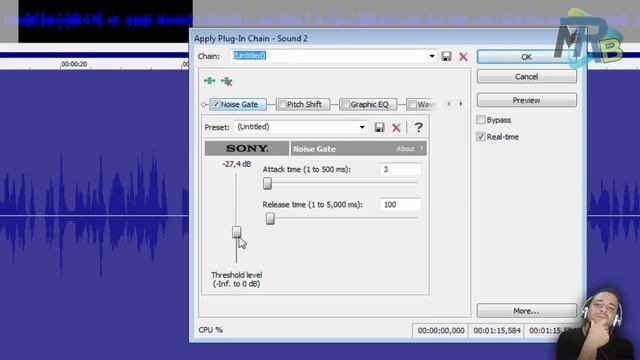Click the Release time slider handle

[270, 219]
